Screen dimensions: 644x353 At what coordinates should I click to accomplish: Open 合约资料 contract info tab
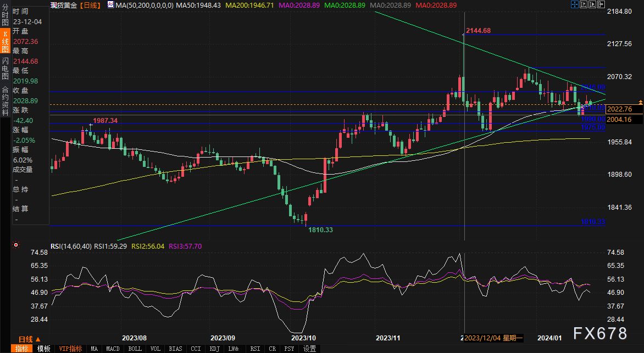5,100
